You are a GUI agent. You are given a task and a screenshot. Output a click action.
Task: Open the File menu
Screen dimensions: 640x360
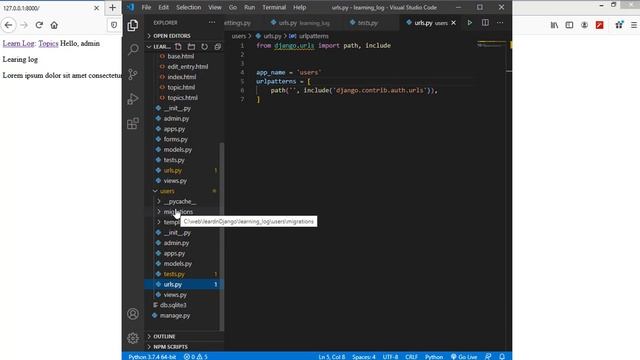pyautogui.click(x=146, y=7)
